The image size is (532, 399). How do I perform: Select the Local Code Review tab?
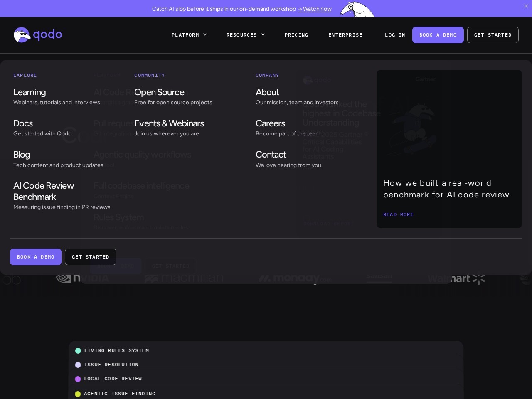(113, 379)
